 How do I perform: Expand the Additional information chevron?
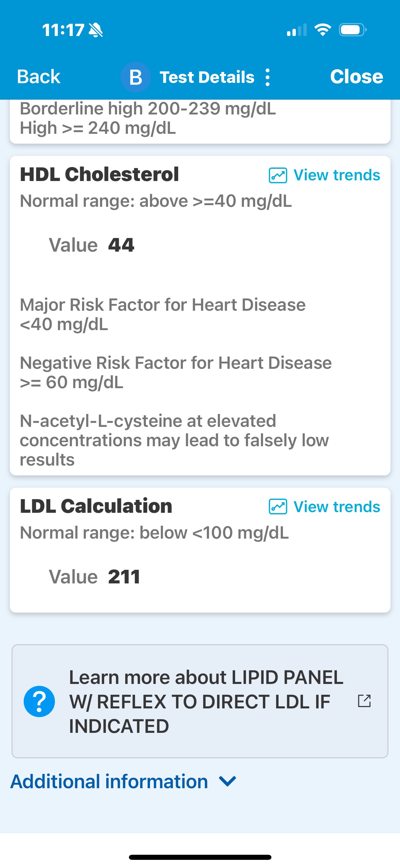[227, 781]
